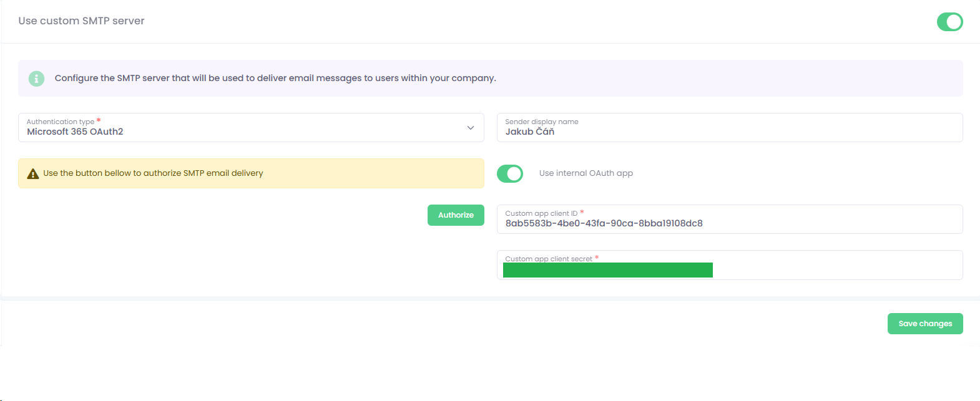Click the Configure the SMTP server info text
Screen dimensions: 980x401
coord(275,78)
